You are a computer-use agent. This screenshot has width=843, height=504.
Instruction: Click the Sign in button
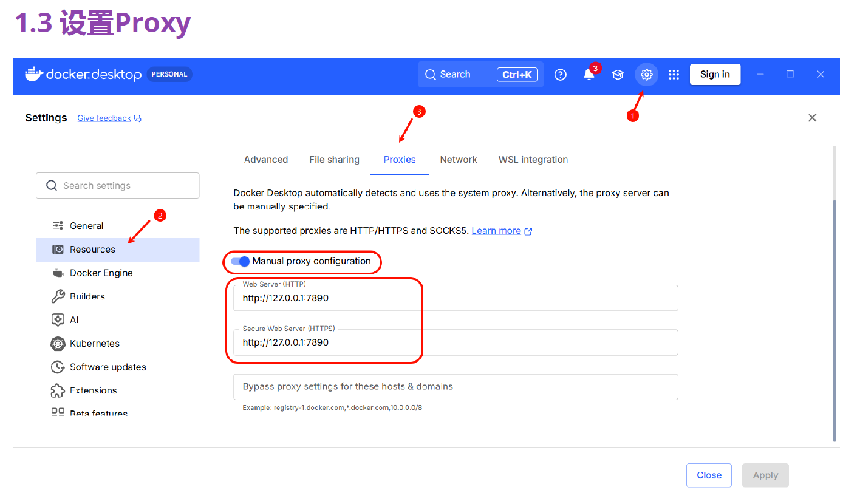715,74
